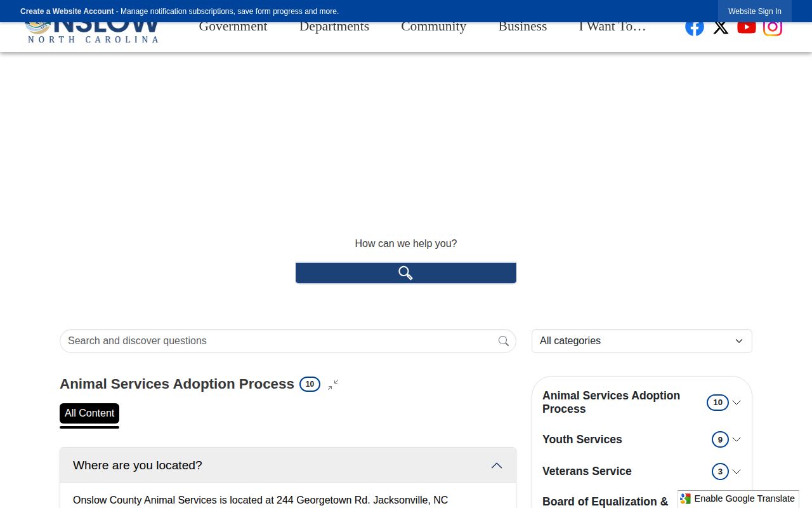
Task: Open the Instagram profile icon
Action: (773, 29)
